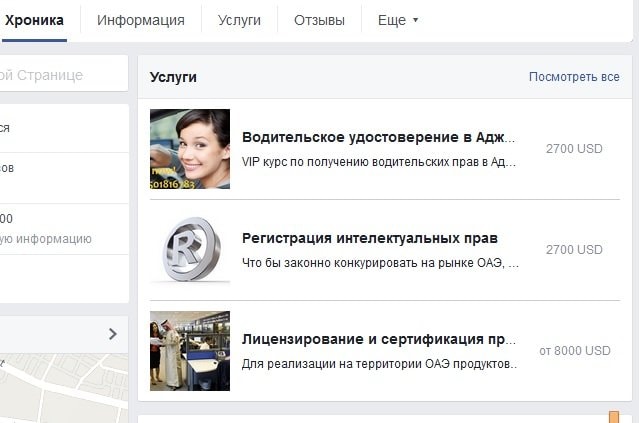This screenshot has width=639, height=423.
Task: Switch to the Хроника tab
Action: click(x=34, y=20)
